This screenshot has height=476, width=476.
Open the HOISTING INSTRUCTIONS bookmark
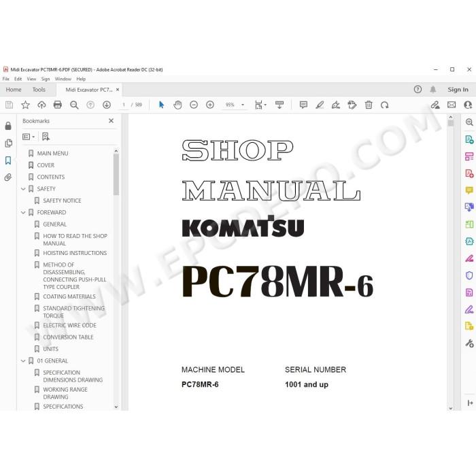(75, 253)
